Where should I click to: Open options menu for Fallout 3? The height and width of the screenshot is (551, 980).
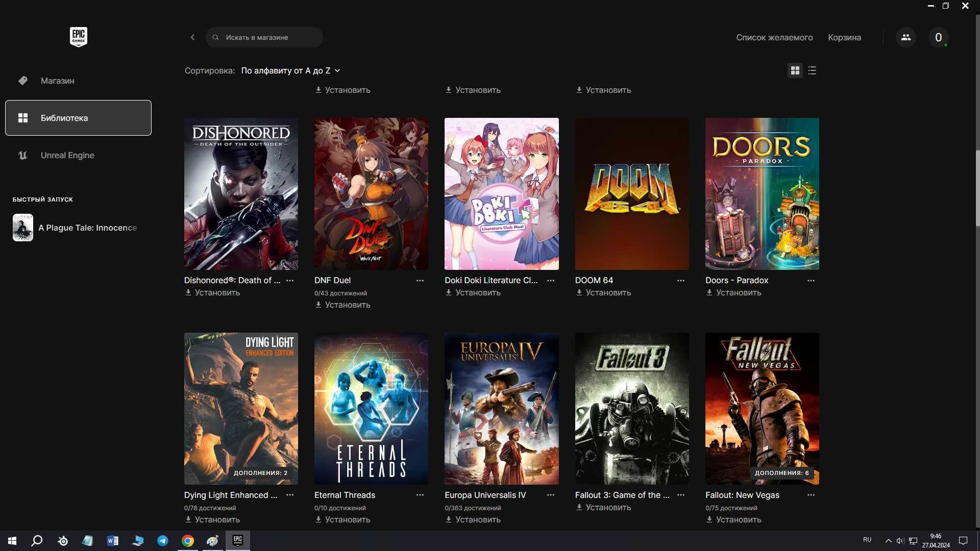tap(681, 495)
